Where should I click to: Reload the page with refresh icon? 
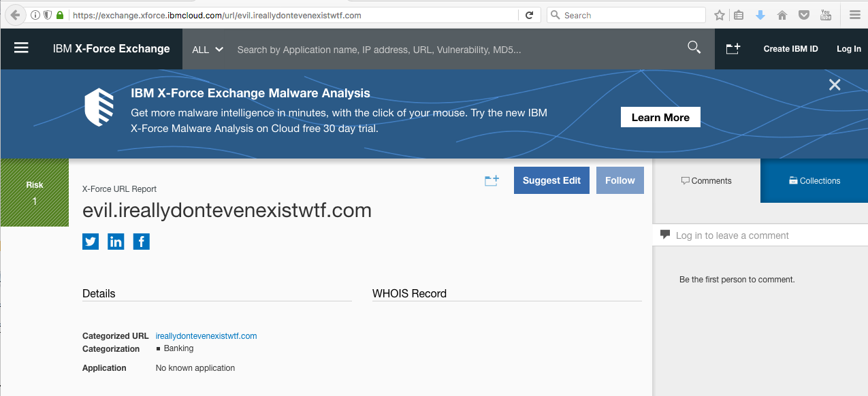(529, 15)
